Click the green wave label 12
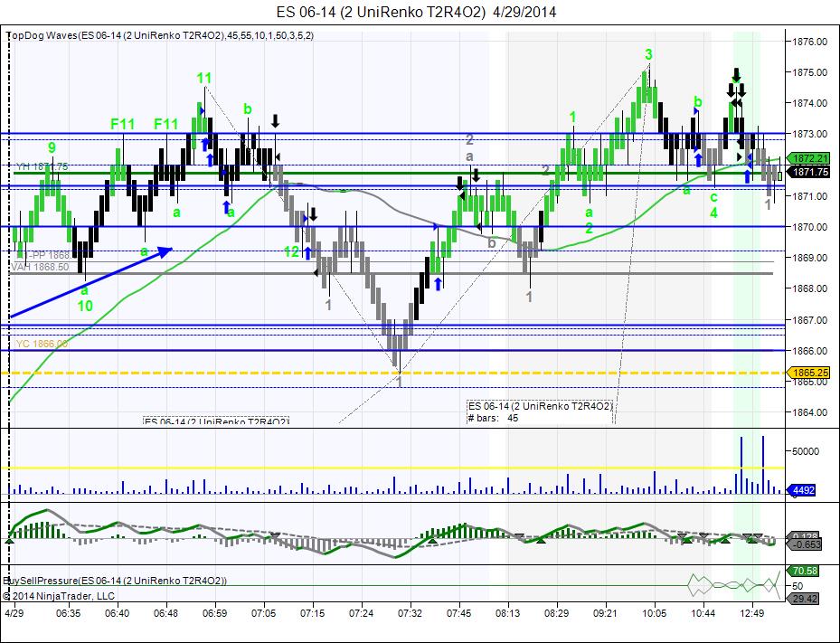This screenshot has width=840, height=643. tap(291, 251)
